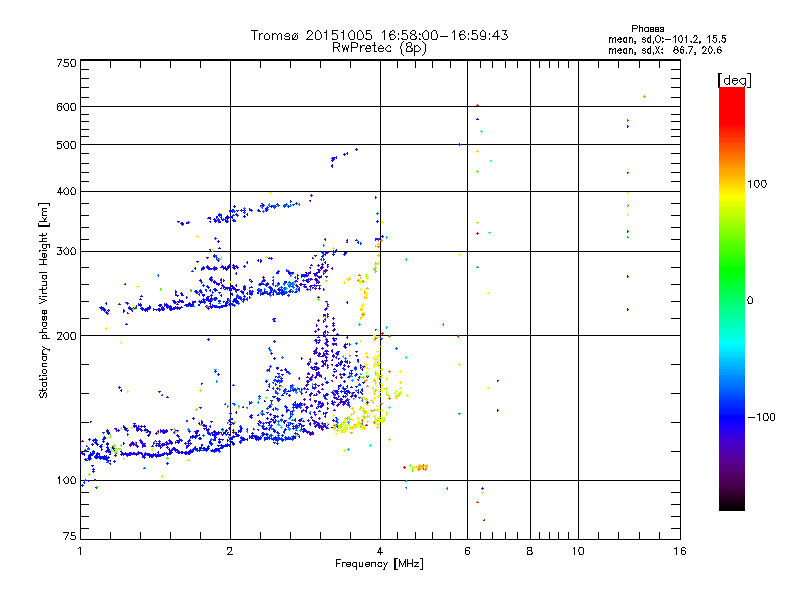Click the x-axis tick label '16'
Viewport: 800px width, 600px height.
(680, 551)
